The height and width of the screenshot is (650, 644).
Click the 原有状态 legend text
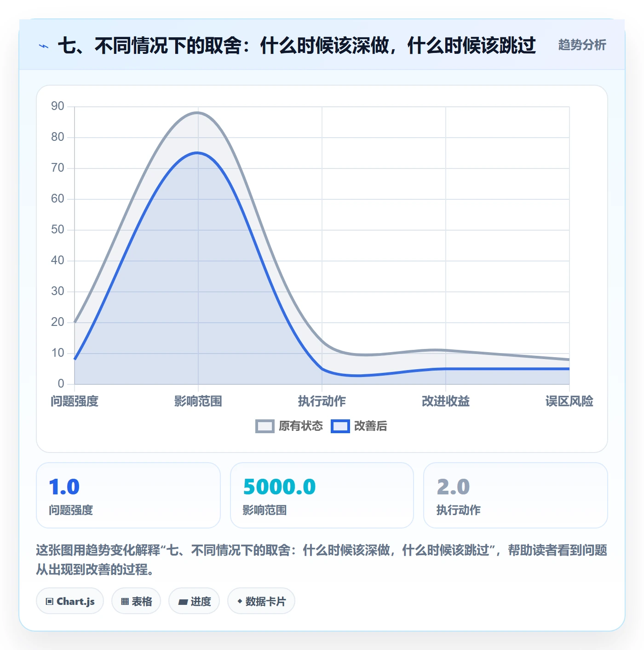click(x=301, y=426)
